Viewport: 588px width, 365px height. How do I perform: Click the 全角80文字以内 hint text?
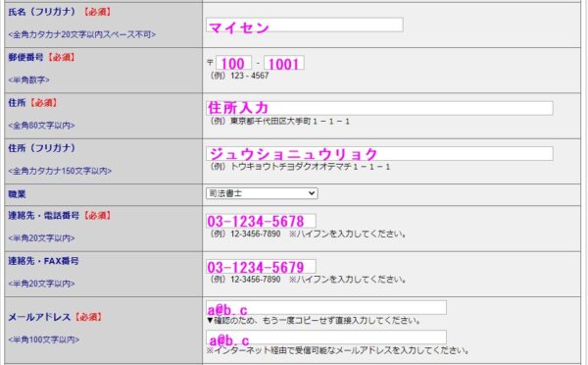(41, 126)
